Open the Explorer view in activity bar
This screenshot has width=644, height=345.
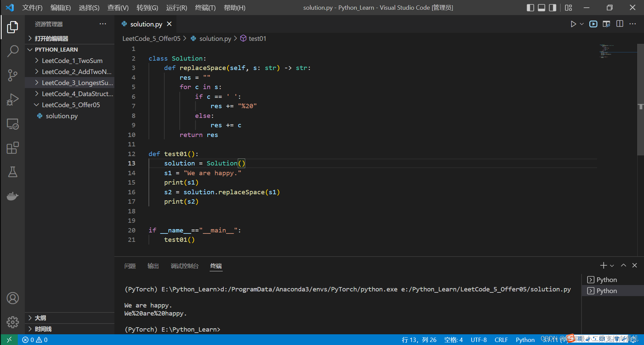tap(12, 27)
